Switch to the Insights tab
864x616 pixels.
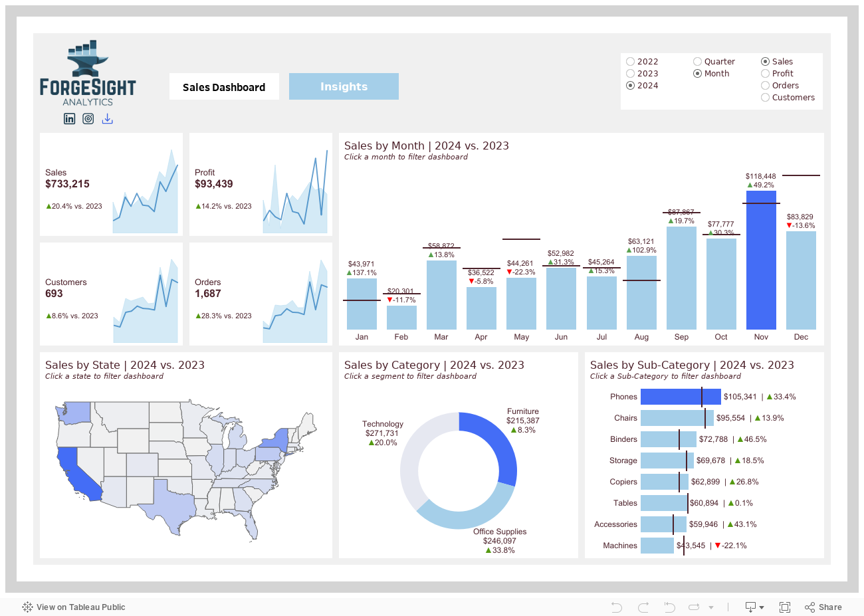[x=344, y=86]
